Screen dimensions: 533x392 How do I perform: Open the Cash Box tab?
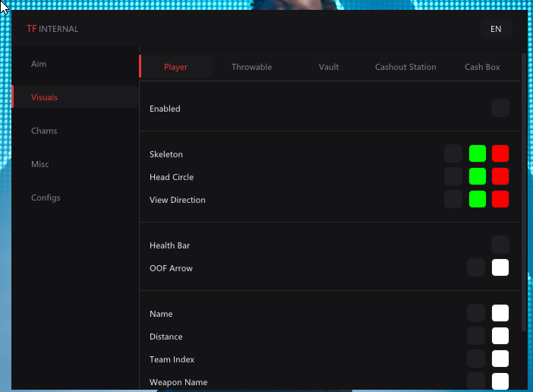click(482, 67)
